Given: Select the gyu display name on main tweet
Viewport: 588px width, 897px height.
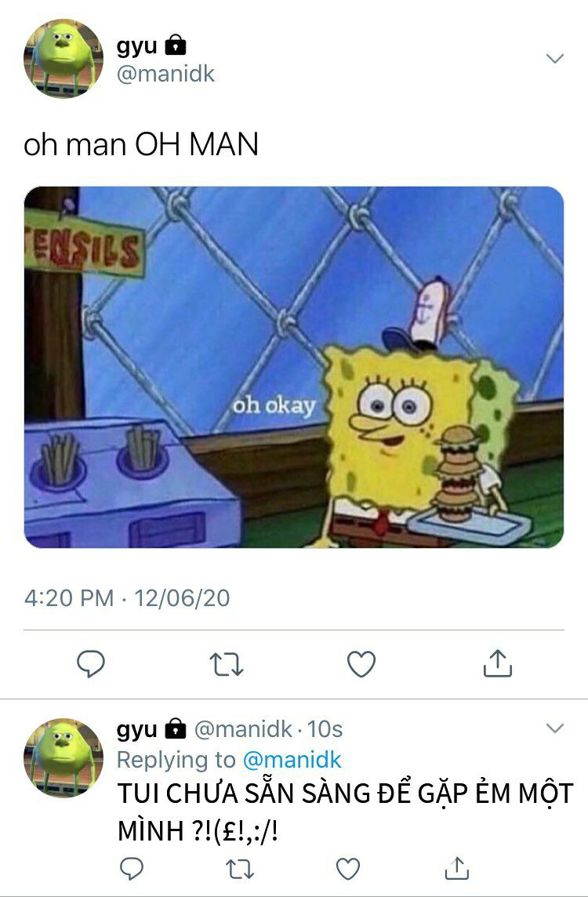Looking at the screenshot, I should tap(136, 45).
